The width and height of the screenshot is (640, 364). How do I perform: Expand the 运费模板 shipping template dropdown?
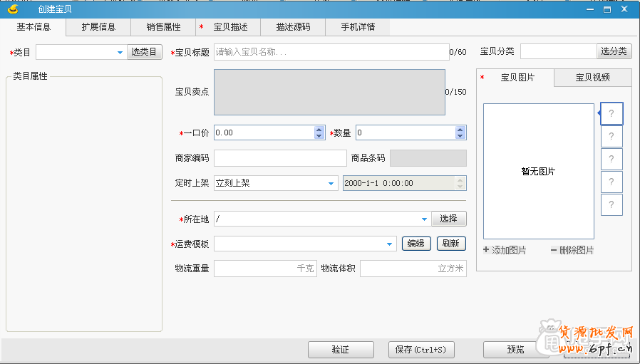pos(390,244)
